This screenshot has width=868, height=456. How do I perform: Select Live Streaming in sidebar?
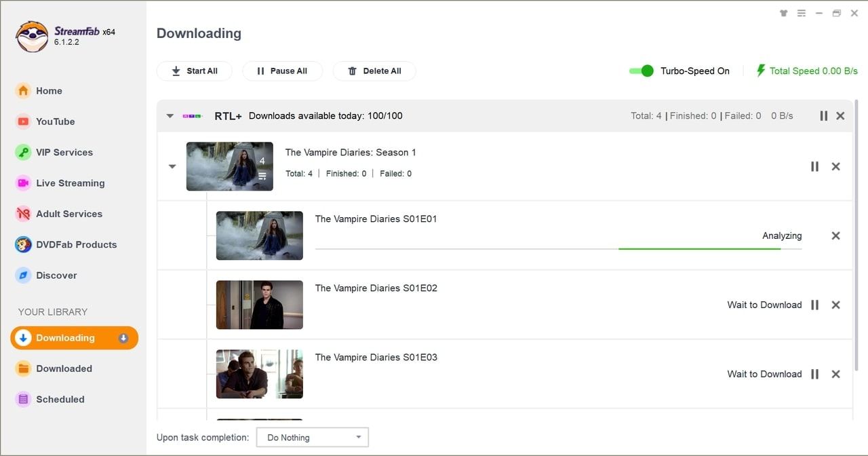71,183
